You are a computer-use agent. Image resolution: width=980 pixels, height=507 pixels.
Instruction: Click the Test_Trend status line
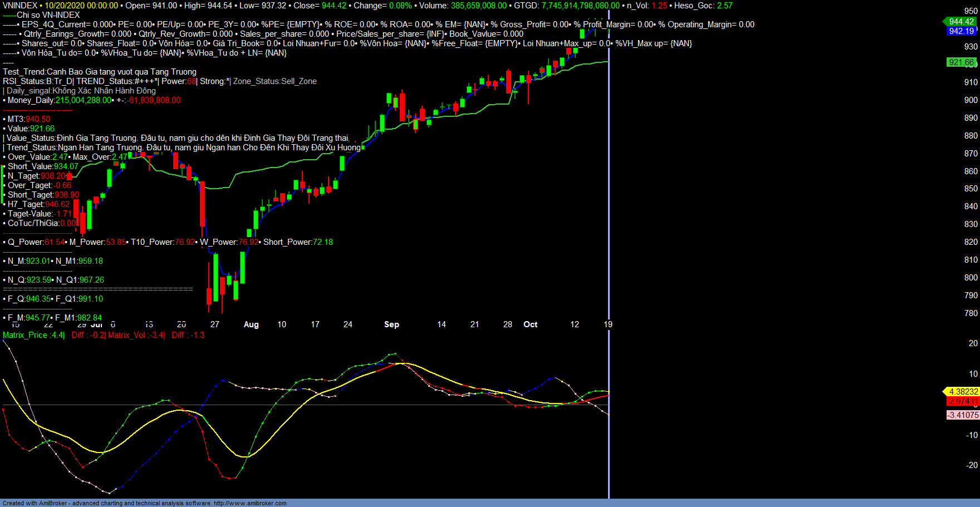[100, 72]
